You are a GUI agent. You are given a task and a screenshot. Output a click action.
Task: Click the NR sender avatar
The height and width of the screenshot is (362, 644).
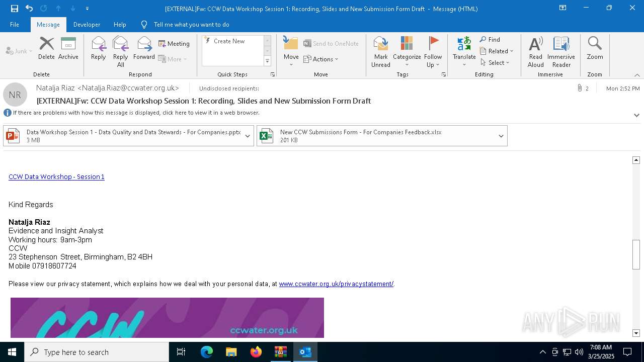pyautogui.click(x=15, y=95)
